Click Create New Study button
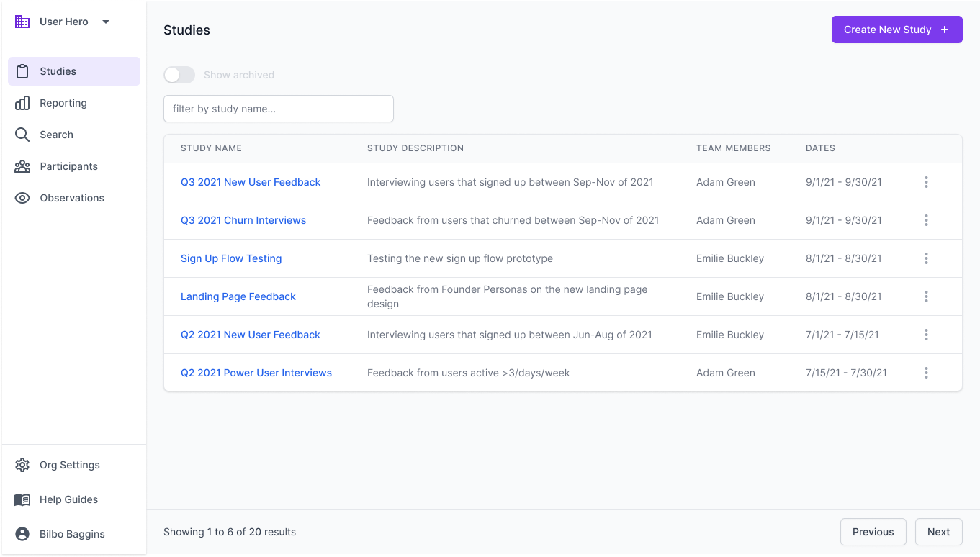Screen dimensions: 980x557 897,30
